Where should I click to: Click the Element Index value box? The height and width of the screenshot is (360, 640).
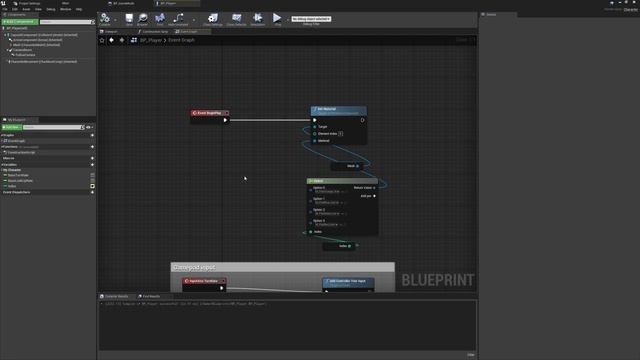point(340,133)
